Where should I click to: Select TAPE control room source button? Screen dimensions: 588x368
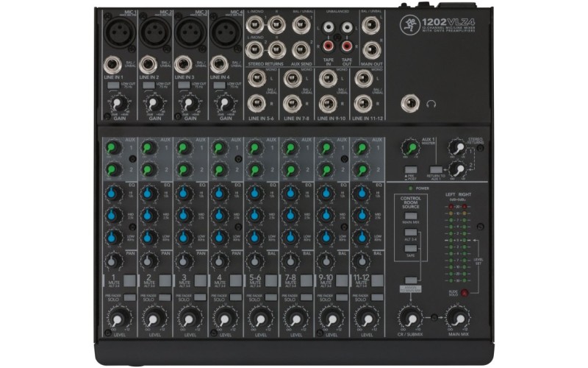click(x=411, y=249)
